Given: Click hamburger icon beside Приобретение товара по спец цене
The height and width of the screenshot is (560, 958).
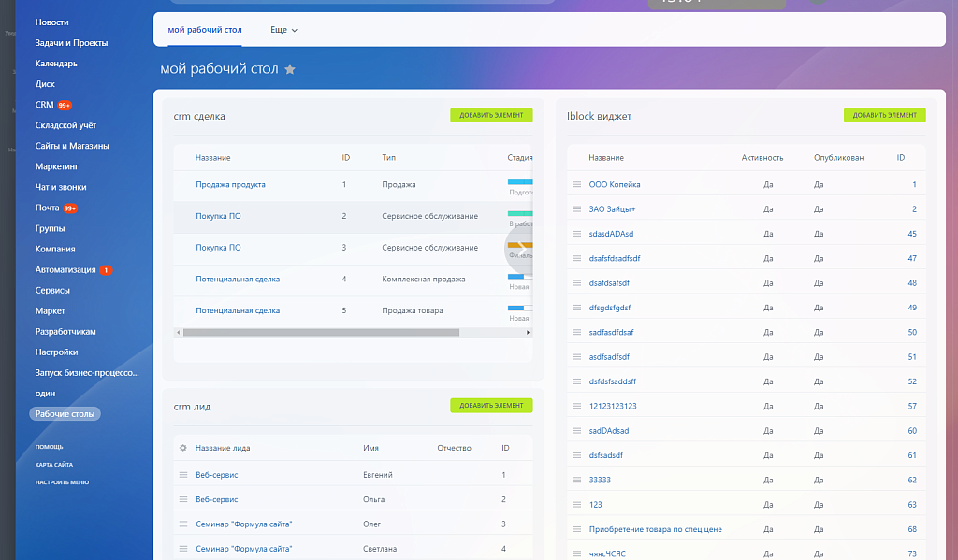Looking at the screenshot, I should click(577, 529).
